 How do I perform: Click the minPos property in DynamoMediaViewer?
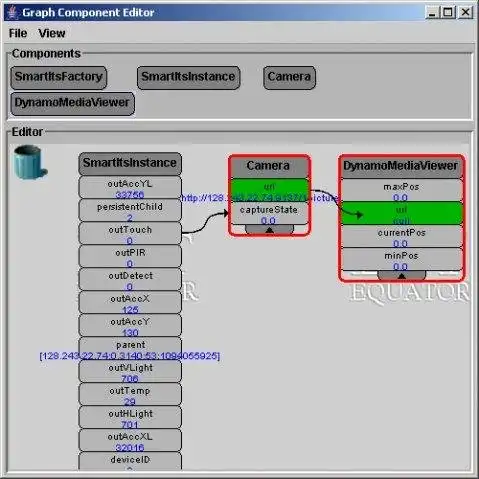[401, 259]
